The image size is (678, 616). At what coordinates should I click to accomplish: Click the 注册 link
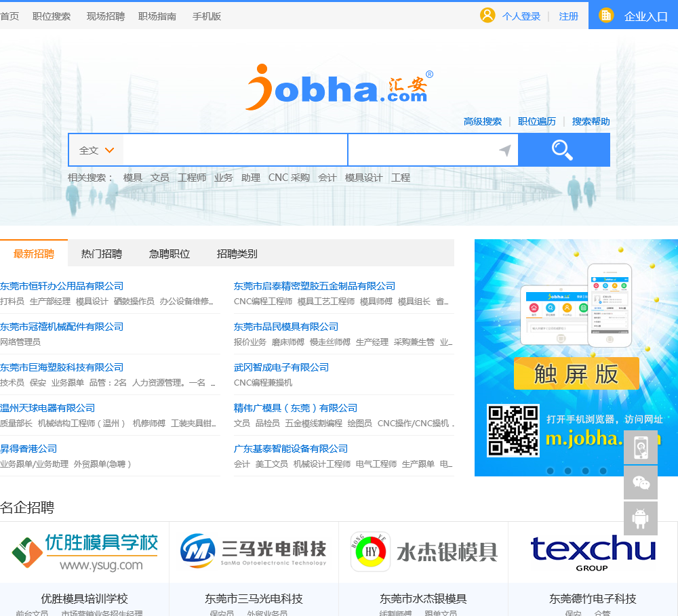click(568, 16)
